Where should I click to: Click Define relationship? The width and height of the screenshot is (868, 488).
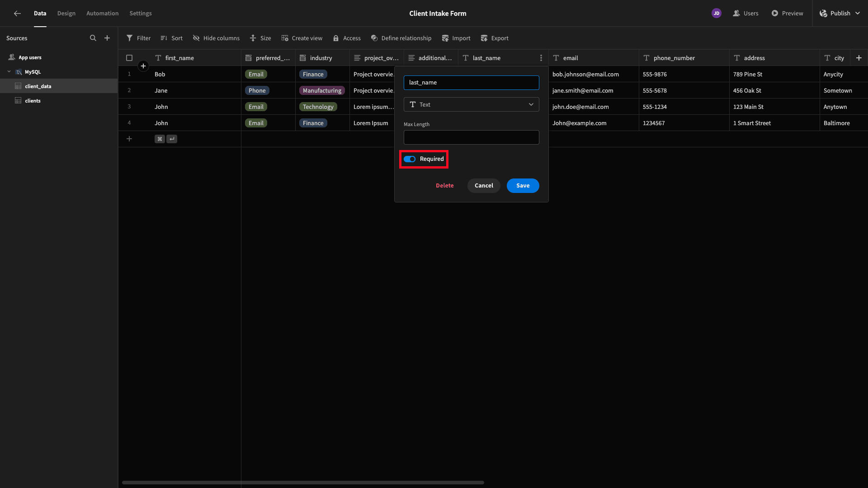pos(401,38)
